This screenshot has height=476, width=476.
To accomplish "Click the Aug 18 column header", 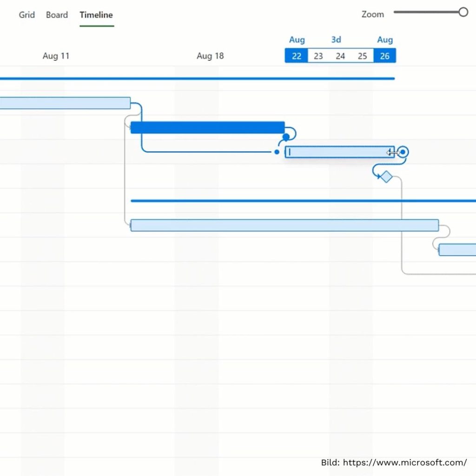I will (210, 56).
